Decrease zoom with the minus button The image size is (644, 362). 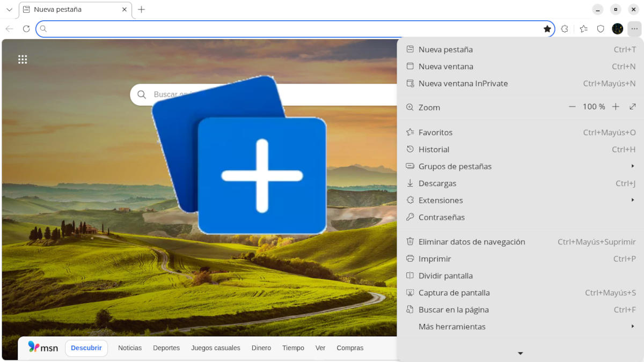click(x=573, y=107)
